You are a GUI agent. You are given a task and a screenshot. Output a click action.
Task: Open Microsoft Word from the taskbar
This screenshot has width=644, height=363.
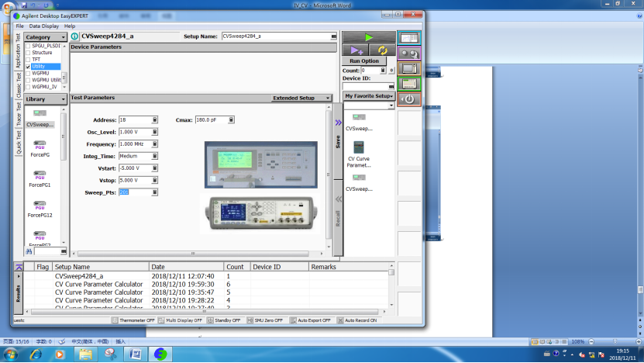pos(135,354)
